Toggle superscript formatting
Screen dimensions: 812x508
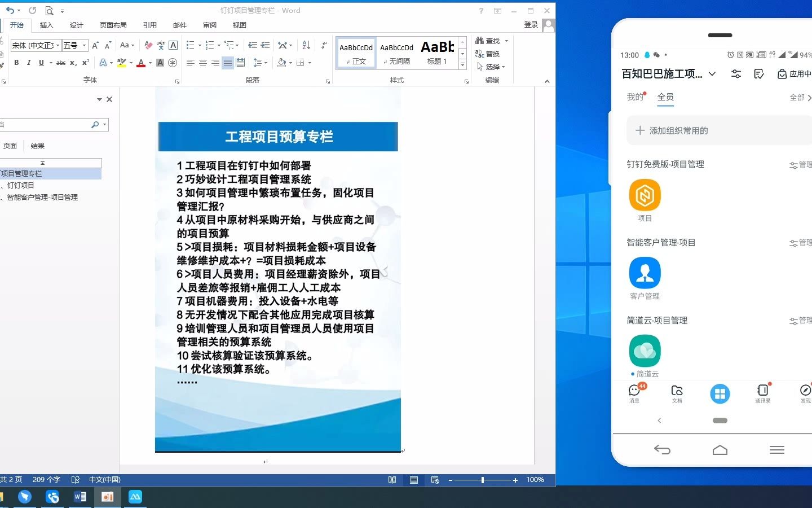[x=85, y=63]
